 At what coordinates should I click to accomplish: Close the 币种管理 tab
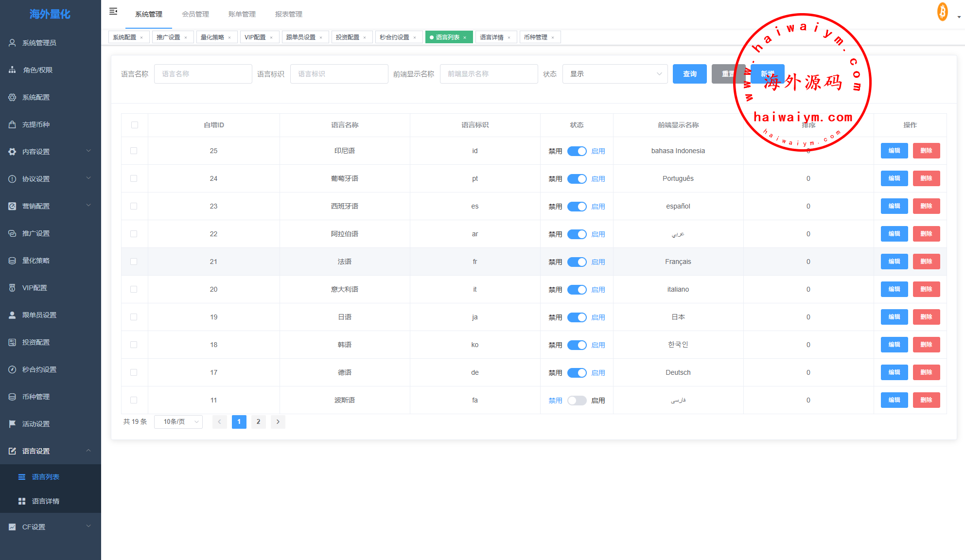(x=553, y=37)
